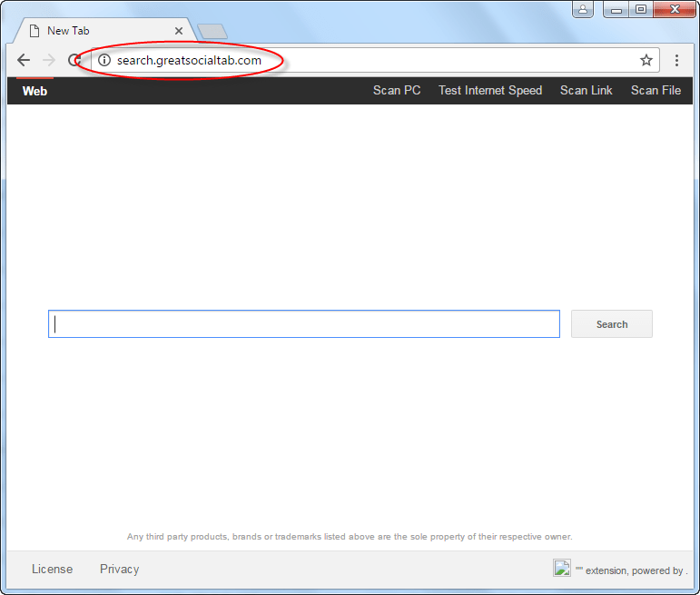View site information icon in address bar
The image size is (700, 595).
104,60
